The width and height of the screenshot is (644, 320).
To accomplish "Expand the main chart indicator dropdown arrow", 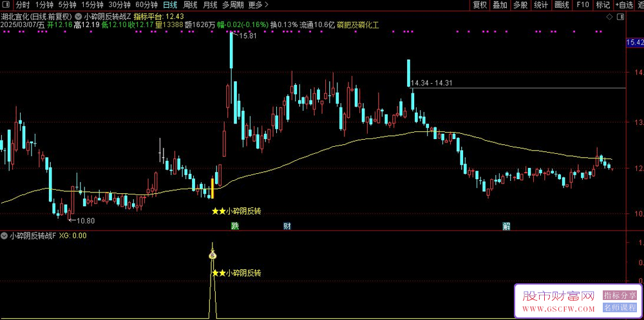I will tap(78, 17).
